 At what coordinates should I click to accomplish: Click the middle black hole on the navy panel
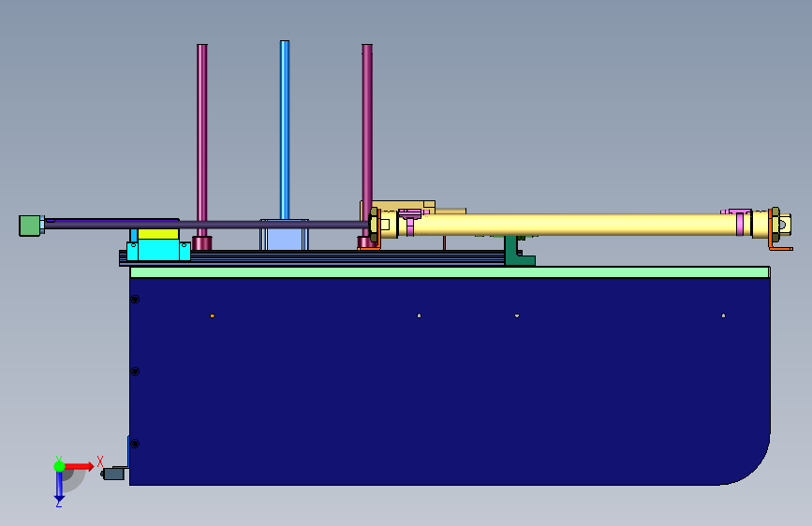point(135,372)
